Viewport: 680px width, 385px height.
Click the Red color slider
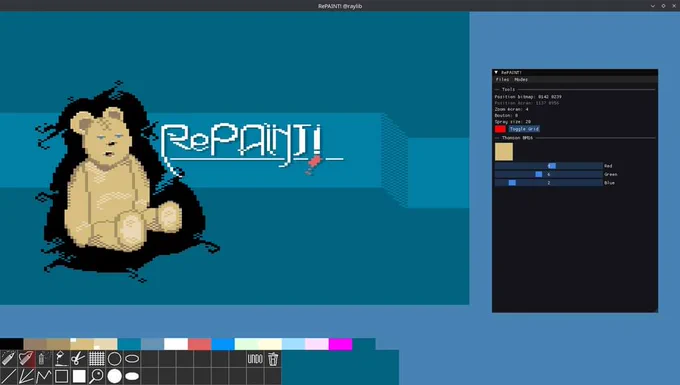click(x=549, y=166)
